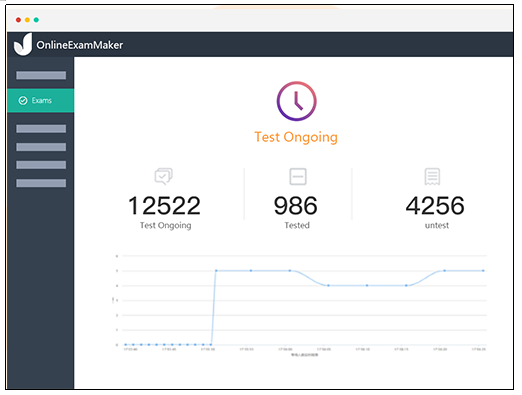
Task: Click the red window close dot
Action: (x=18, y=20)
